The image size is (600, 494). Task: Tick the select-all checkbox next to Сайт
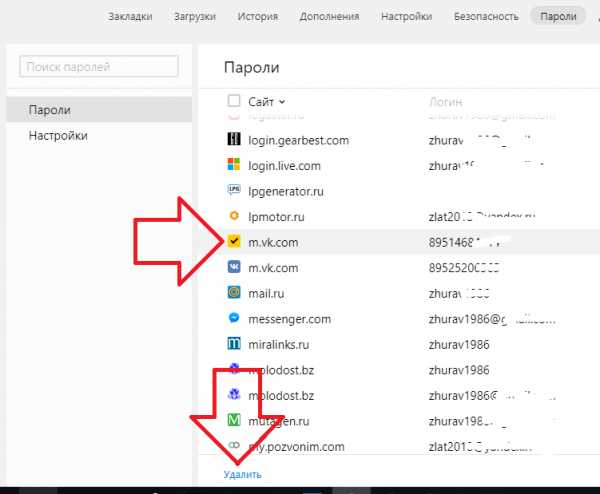click(x=234, y=101)
